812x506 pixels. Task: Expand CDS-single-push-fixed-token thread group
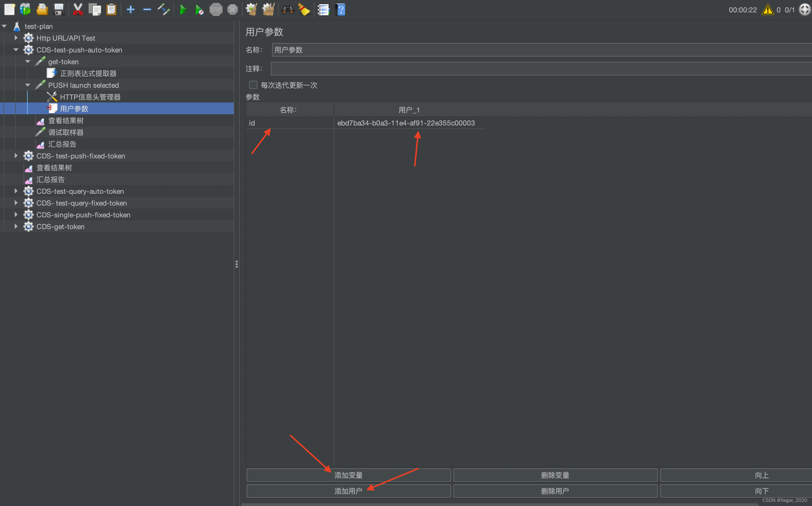pos(16,214)
